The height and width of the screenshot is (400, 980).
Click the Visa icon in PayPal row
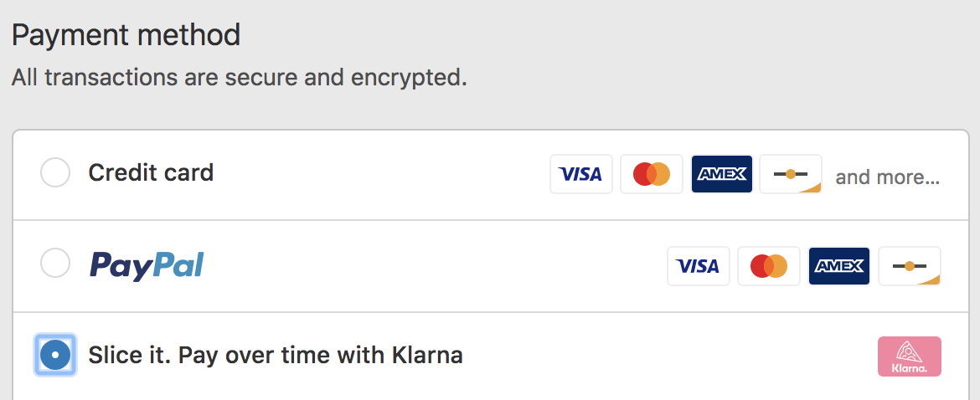(x=698, y=266)
